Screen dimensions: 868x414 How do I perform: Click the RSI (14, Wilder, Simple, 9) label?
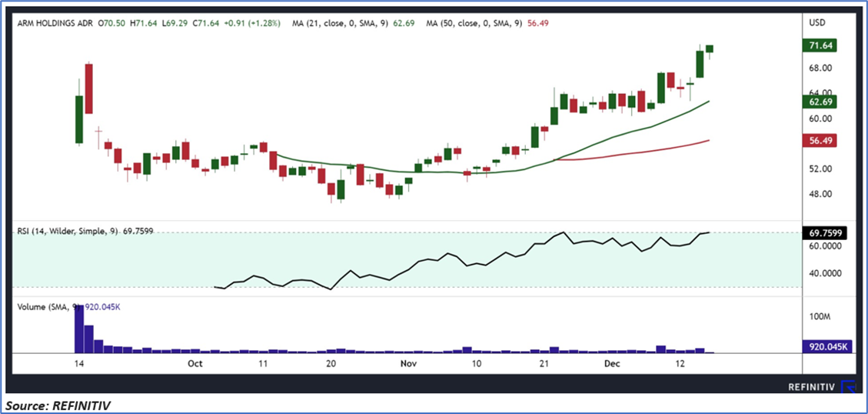coord(68,232)
